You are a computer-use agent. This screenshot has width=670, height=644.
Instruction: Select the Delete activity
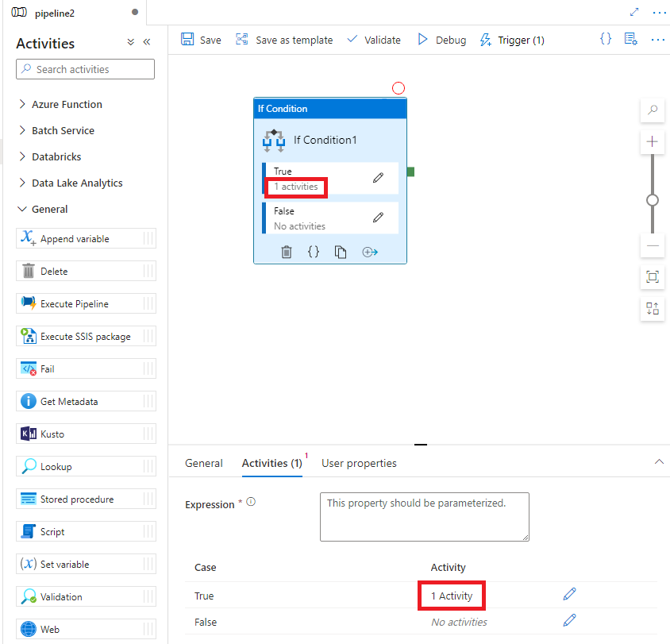pos(86,271)
